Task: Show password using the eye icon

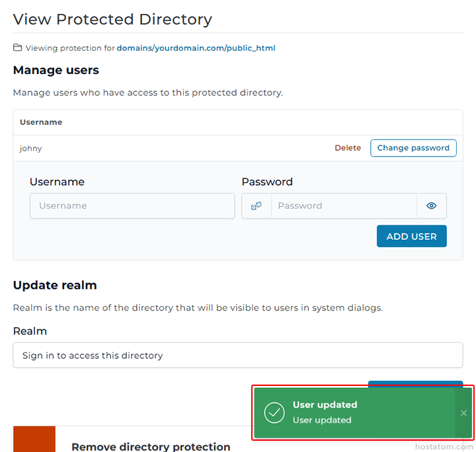Action: [x=431, y=206]
